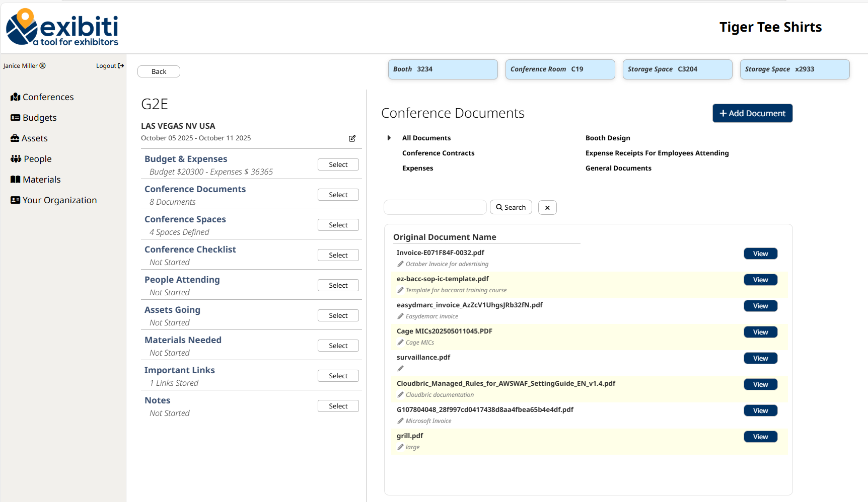The height and width of the screenshot is (502, 868).
Task: Click inside the document search input field
Action: click(x=435, y=207)
